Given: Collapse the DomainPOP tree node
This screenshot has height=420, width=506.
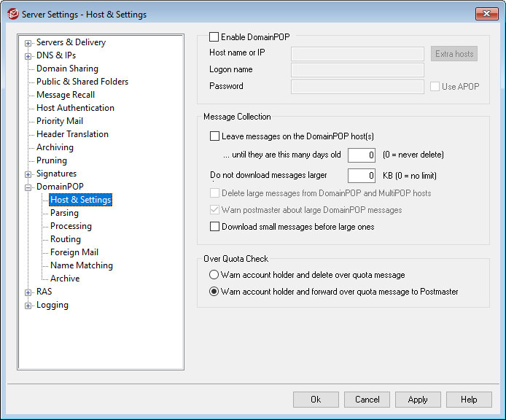Looking at the screenshot, I should coord(28,187).
